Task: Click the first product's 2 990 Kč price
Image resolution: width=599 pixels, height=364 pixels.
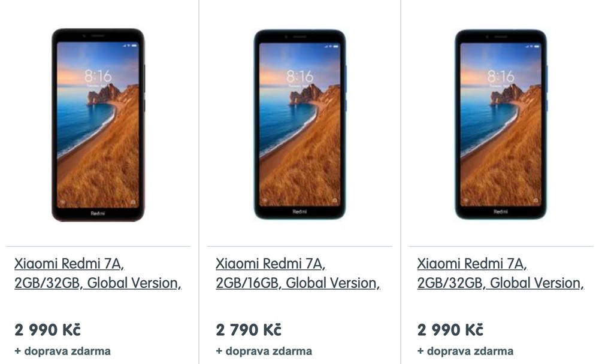Action: pos(47,330)
